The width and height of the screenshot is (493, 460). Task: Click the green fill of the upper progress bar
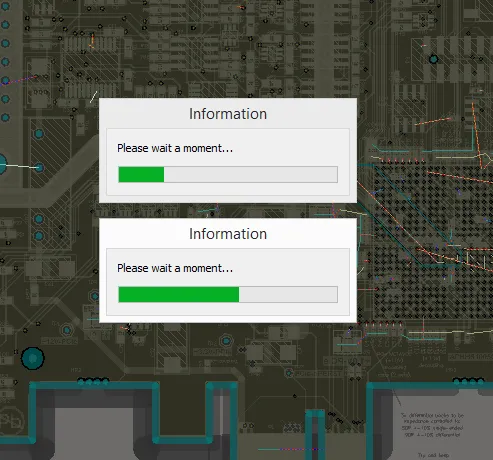tap(141, 174)
